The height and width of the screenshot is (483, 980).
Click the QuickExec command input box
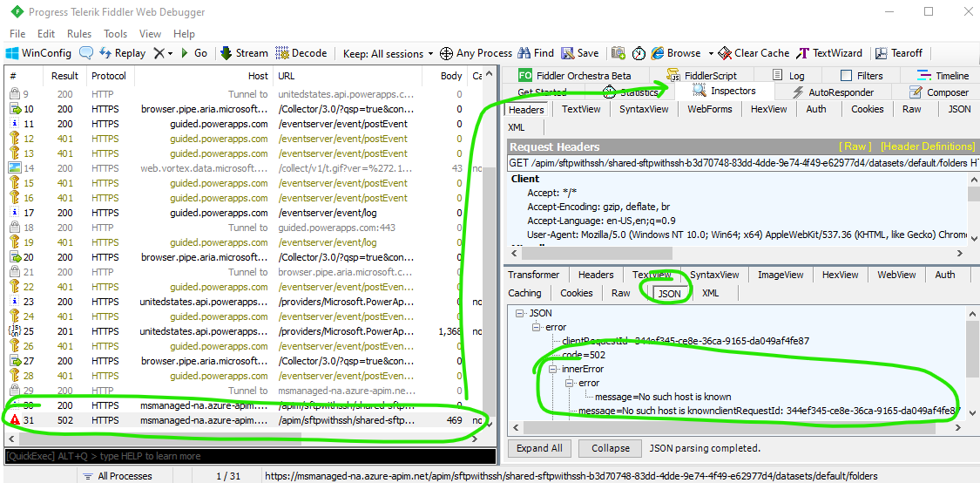[x=250, y=456]
